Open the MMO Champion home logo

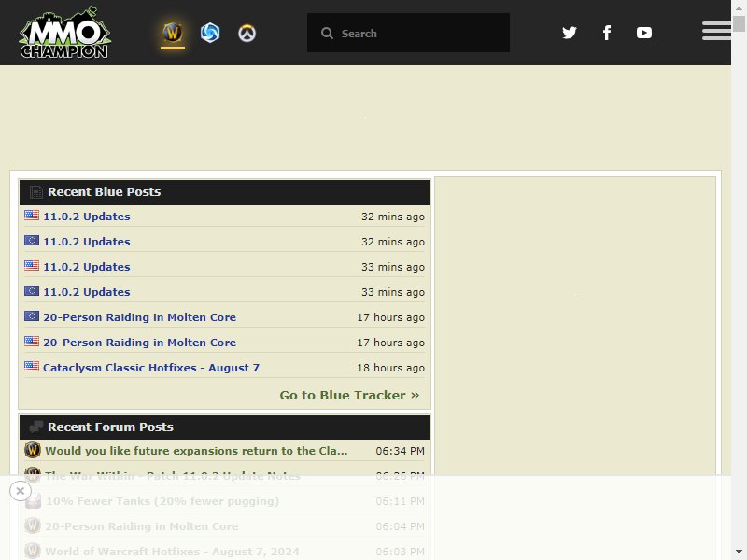[64, 33]
